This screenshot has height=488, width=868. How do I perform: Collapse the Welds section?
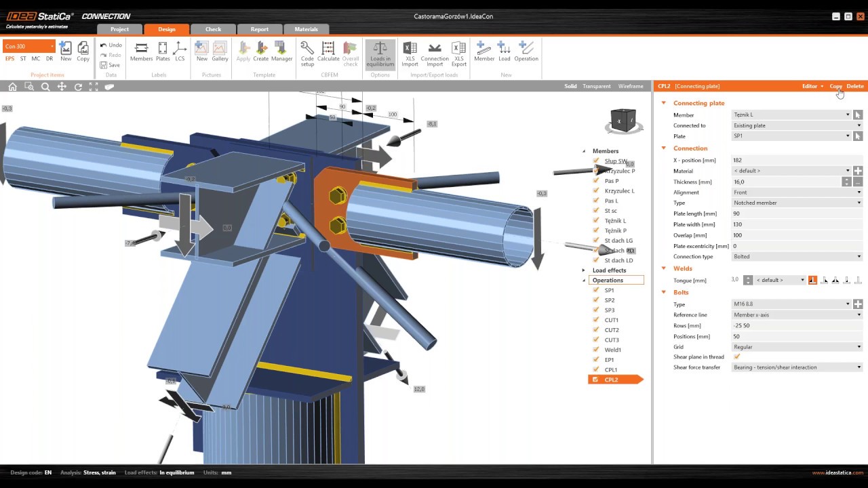pos(664,268)
